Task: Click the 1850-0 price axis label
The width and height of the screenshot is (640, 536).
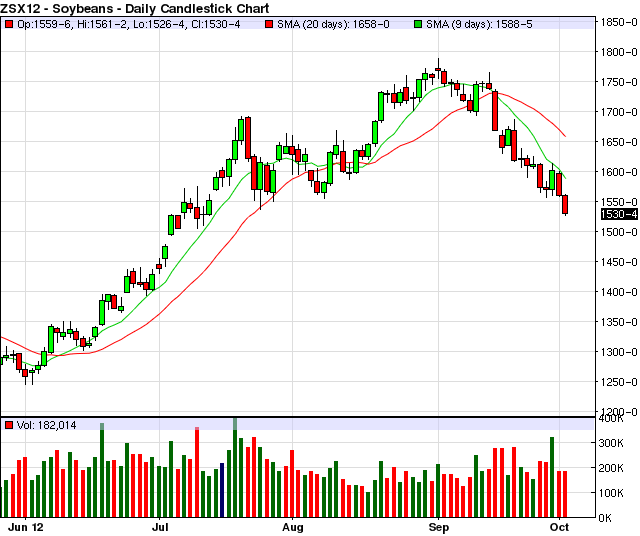Action: point(619,22)
